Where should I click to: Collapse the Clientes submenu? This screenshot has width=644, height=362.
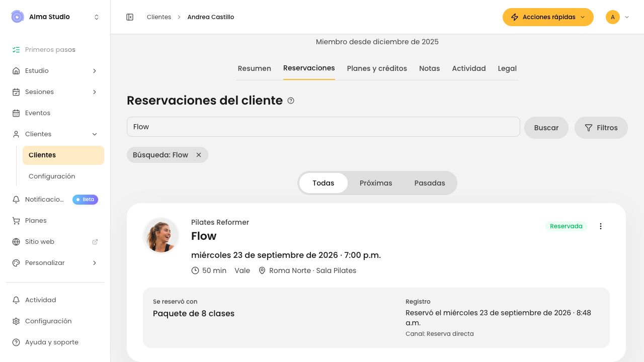[95, 134]
